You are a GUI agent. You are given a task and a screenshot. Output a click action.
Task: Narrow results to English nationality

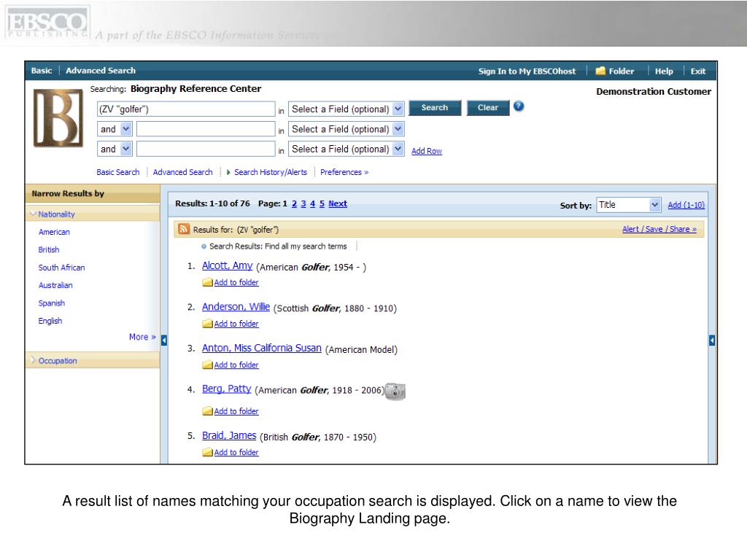click(50, 321)
